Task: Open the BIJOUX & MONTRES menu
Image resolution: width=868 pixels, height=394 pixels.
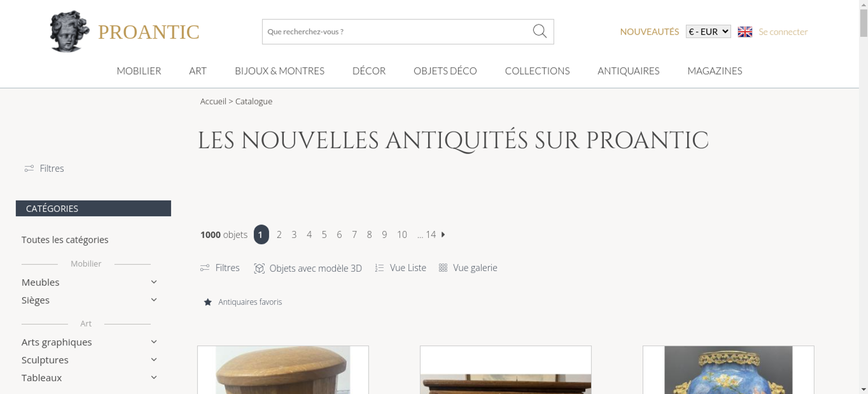Action: click(279, 71)
